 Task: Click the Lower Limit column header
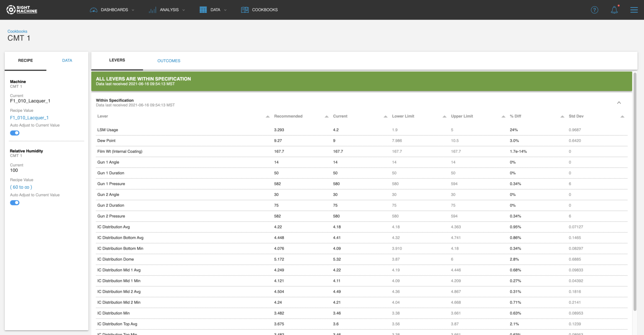click(403, 116)
